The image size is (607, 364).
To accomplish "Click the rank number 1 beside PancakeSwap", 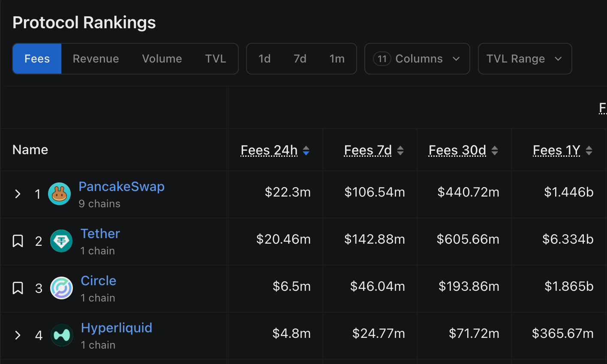I will [x=38, y=194].
